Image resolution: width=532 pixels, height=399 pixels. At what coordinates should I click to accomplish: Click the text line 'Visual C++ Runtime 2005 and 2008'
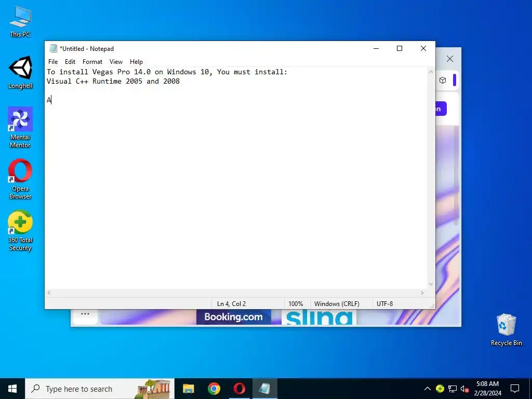(113, 82)
